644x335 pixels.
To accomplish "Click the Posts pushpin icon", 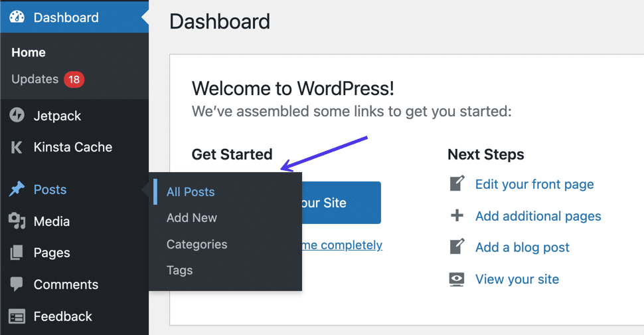I will pyautogui.click(x=17, y=189).
